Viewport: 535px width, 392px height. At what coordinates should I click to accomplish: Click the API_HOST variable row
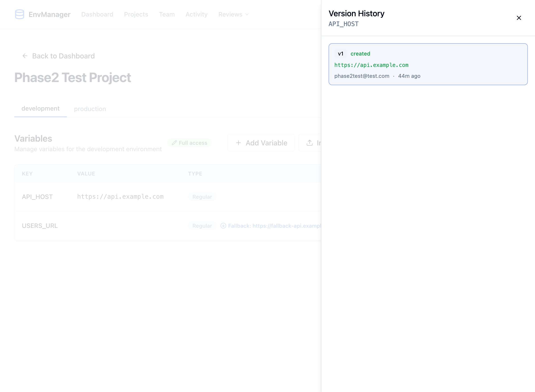click(x=119, y=197)
